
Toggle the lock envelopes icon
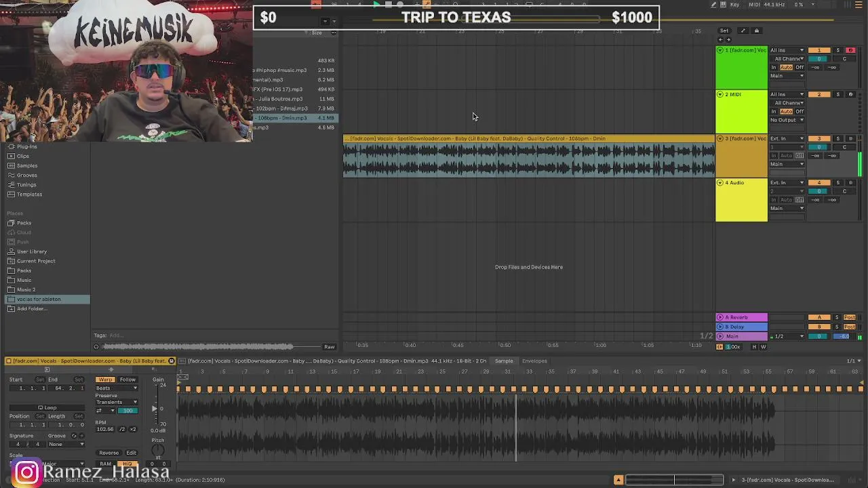757,30
